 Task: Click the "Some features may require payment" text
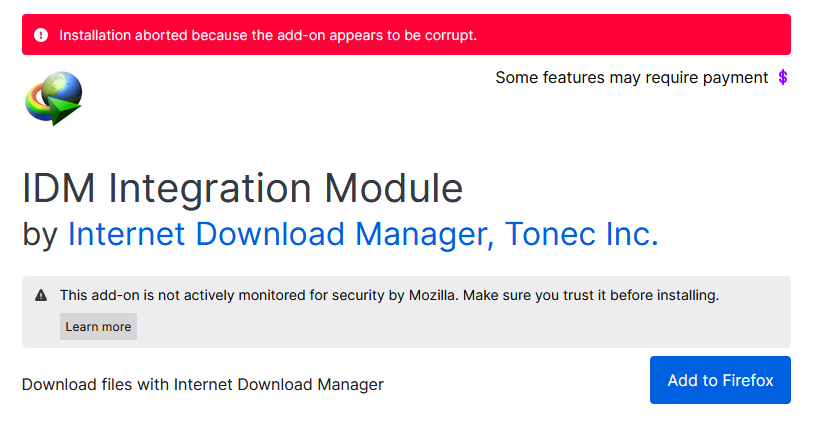pos(631,78)
